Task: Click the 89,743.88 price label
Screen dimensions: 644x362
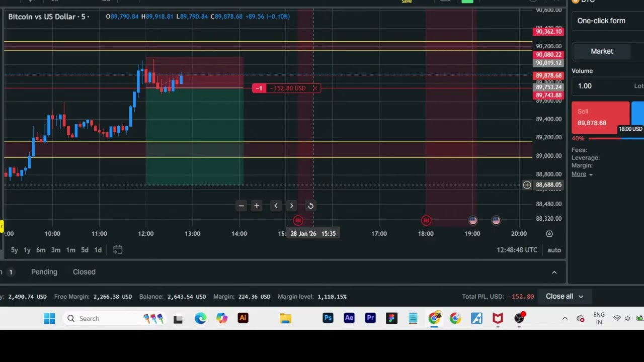Action: (x=548, y=96)
